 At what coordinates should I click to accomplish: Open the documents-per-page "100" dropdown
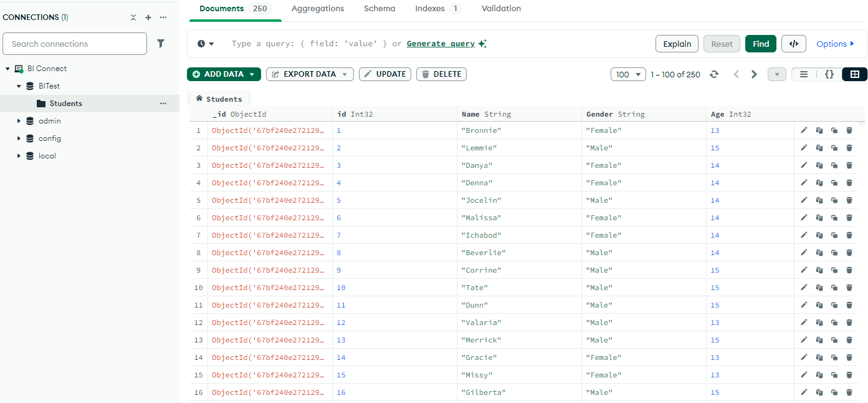(628, 74)
